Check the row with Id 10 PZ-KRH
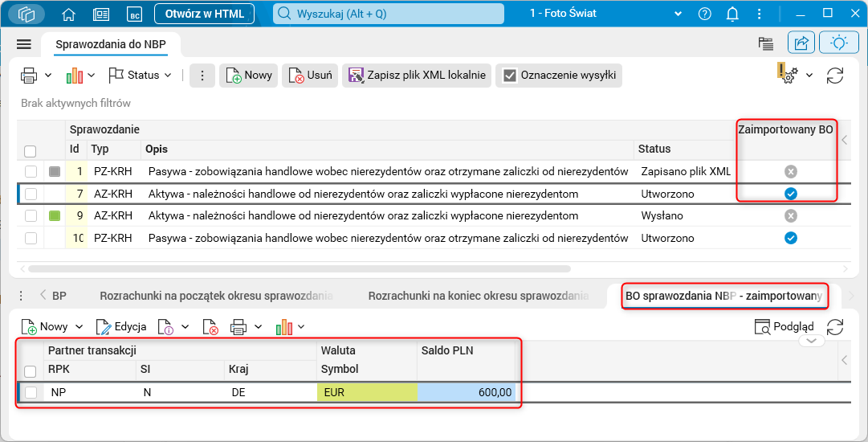This screenshot has height=442, width=868. (31, 238)
